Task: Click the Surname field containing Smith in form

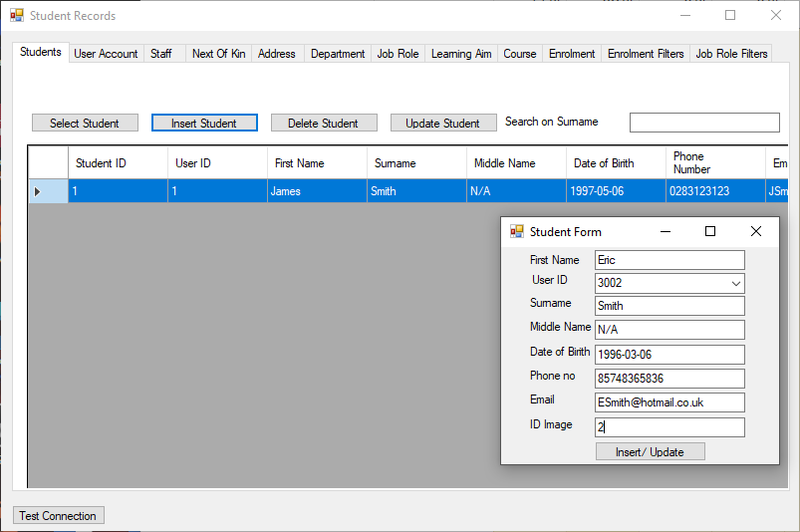Action: 669,306
